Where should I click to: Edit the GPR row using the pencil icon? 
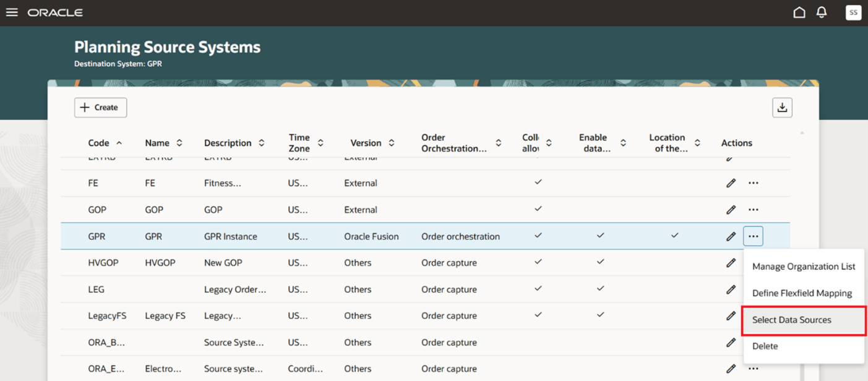(x=731, y=236)
